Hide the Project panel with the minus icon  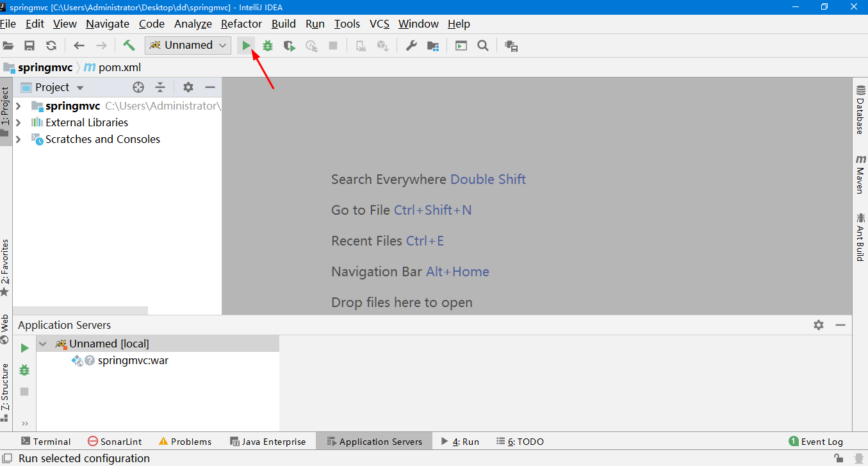(209, 87)
